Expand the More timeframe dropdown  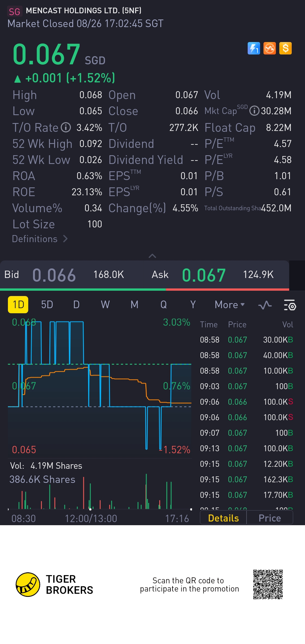pos(229,305)
